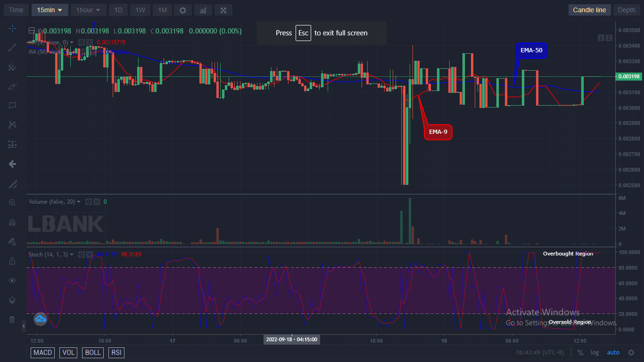Select the ruler measure tool
The image size is (644, 362).
(x=12, y=183)
